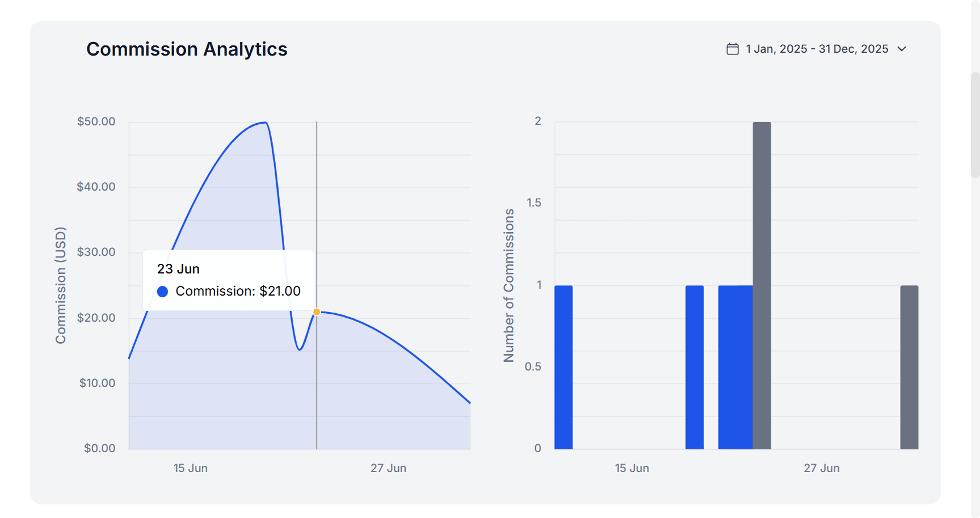This screenshot has height=518, width=980.
Task: Click the "Commission: $21.00" tooltip text
Action: [238, 292]
